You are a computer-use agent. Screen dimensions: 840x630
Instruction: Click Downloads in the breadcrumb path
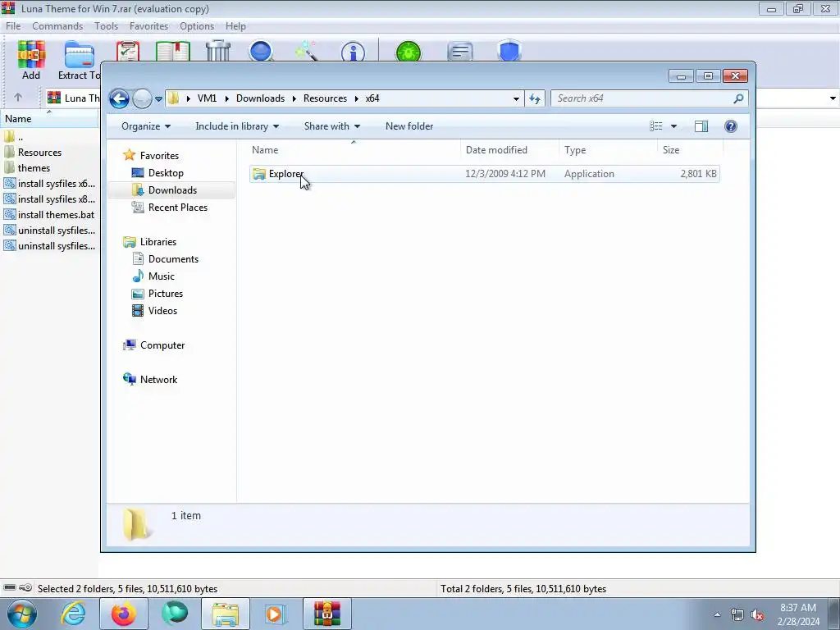click(x=260, y=98)
